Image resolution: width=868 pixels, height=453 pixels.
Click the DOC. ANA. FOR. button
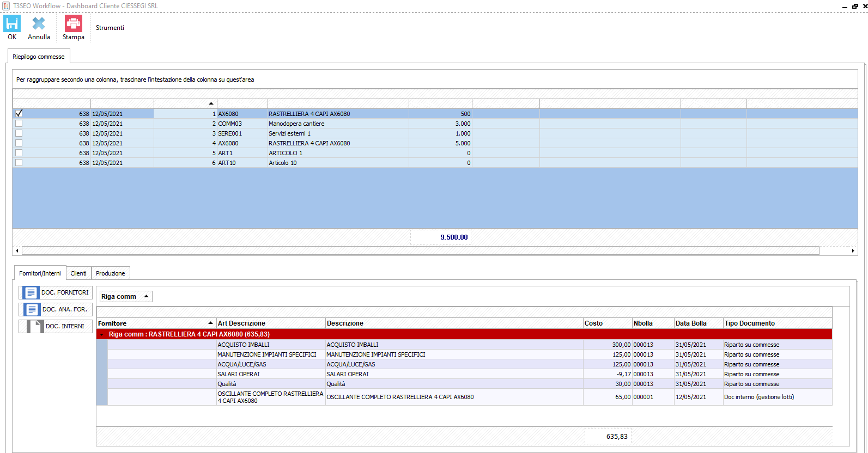[56, 309]
